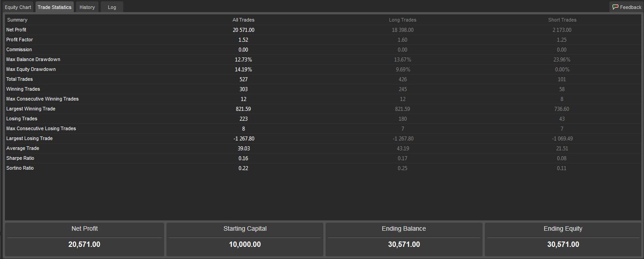Select the Log tab

tap(112, 7)
